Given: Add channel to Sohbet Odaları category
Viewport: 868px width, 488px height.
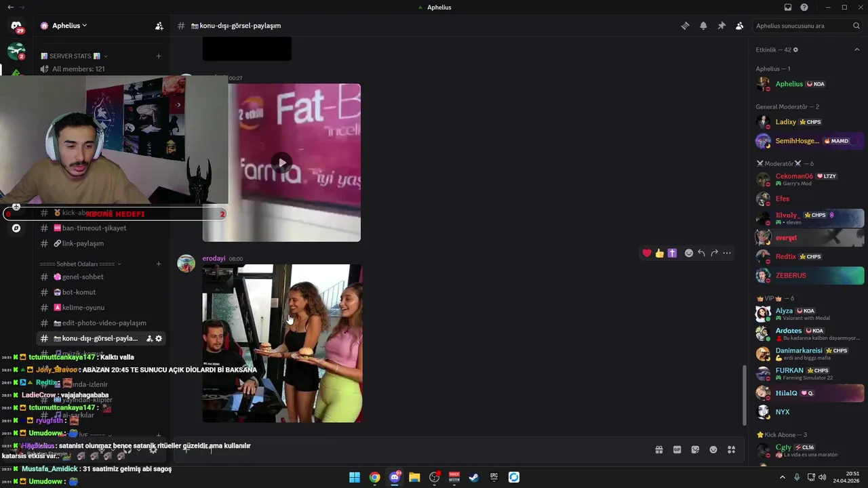Looking at the screenshot, I should (x=159, y=264).
